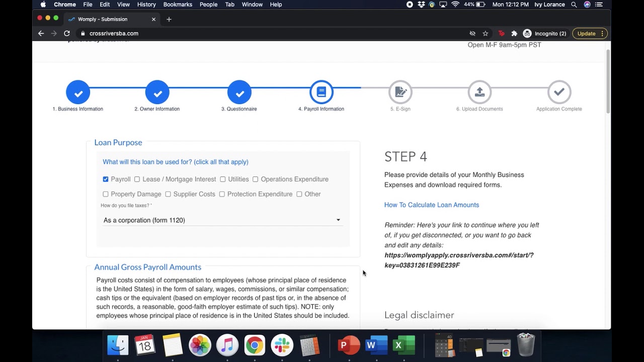Image resolution: width=644 pixels, height=362 pixels.
Task: Click the AirPlay display menu bar icon
Action: 443,5
